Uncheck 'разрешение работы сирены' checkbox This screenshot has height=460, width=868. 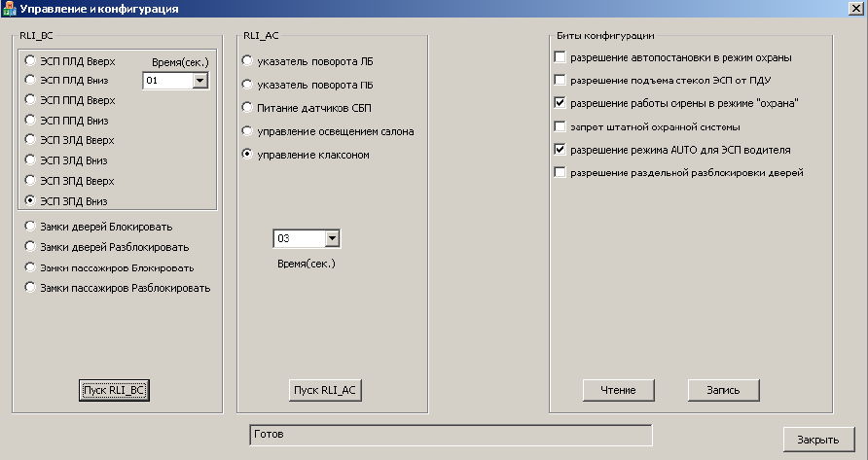[560, 103]
